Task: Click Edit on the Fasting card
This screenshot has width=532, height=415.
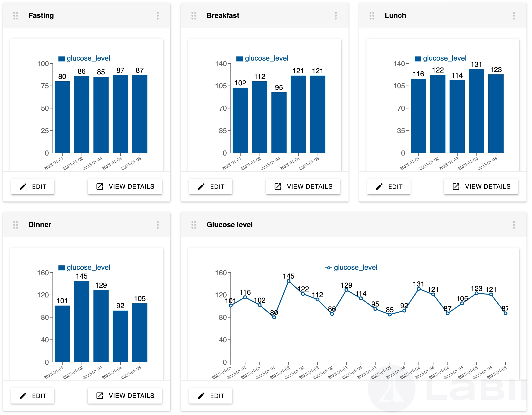Action: [x=33, y=187]
